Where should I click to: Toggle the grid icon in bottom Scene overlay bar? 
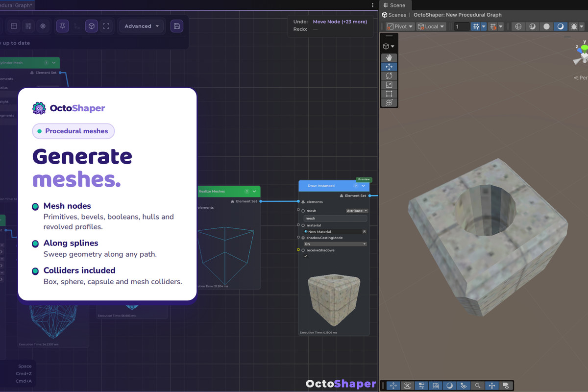(x=435, y=386)
